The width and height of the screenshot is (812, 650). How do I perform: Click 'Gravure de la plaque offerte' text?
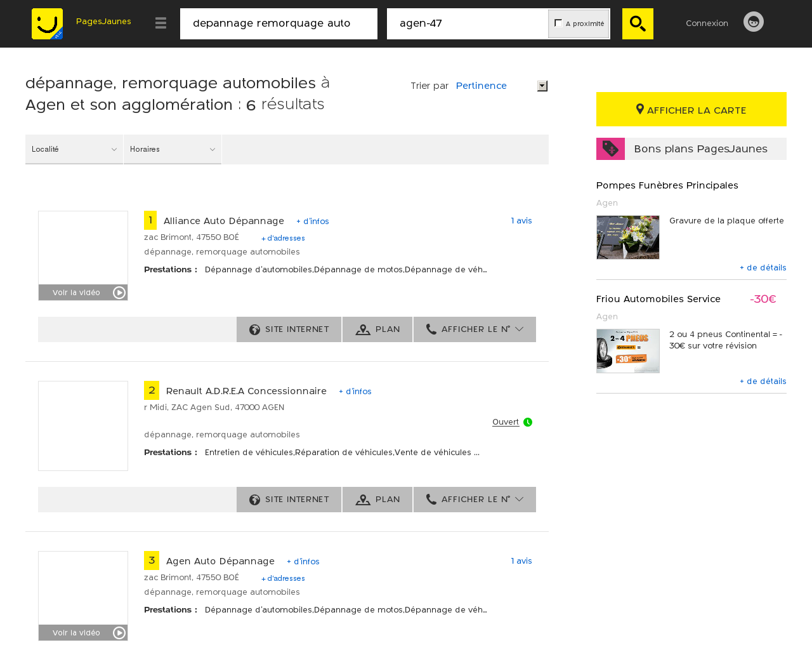[x=726, y=221]
